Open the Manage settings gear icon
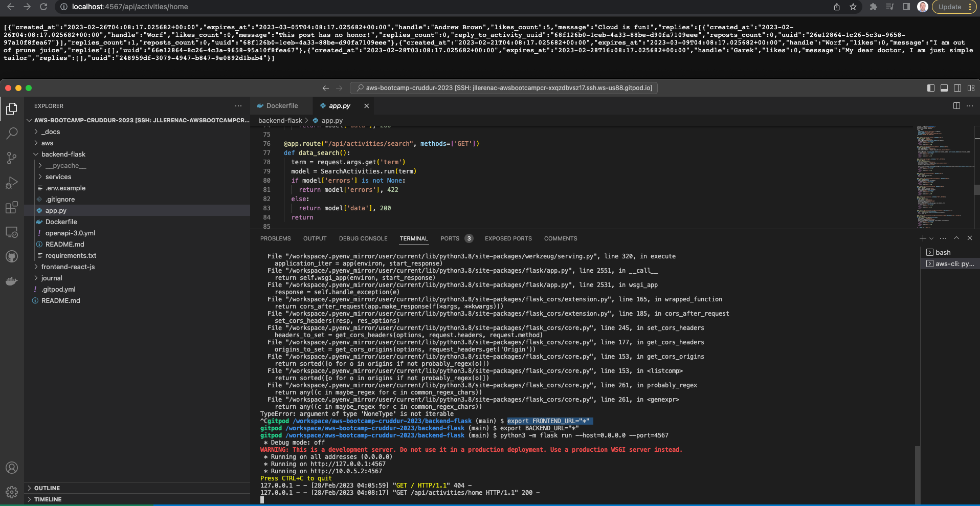The image size is (980, 506). [x=12, y=492]
